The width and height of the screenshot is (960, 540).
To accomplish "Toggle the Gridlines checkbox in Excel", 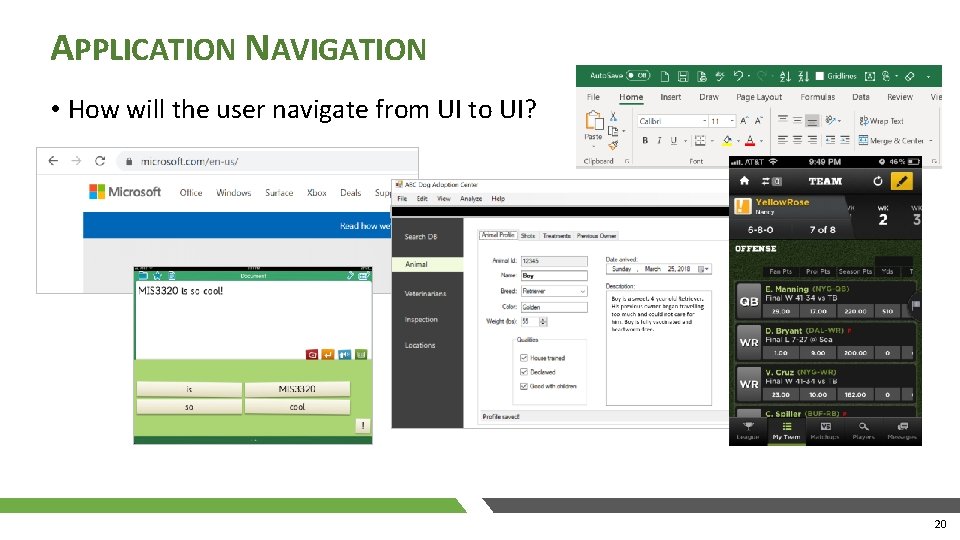I will (820, 76).
